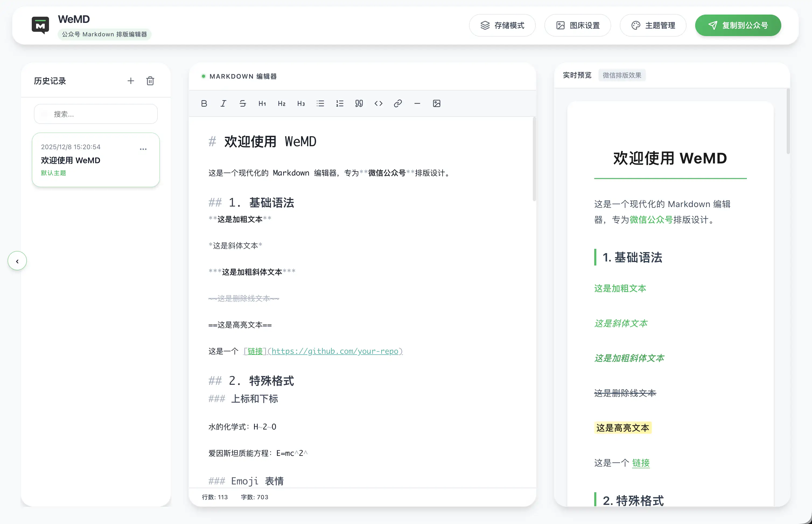Image resolution: width=812 pixels, height=524 pixels.
Task: Delete history via the trash icon
Action: [x=150, y=81]
